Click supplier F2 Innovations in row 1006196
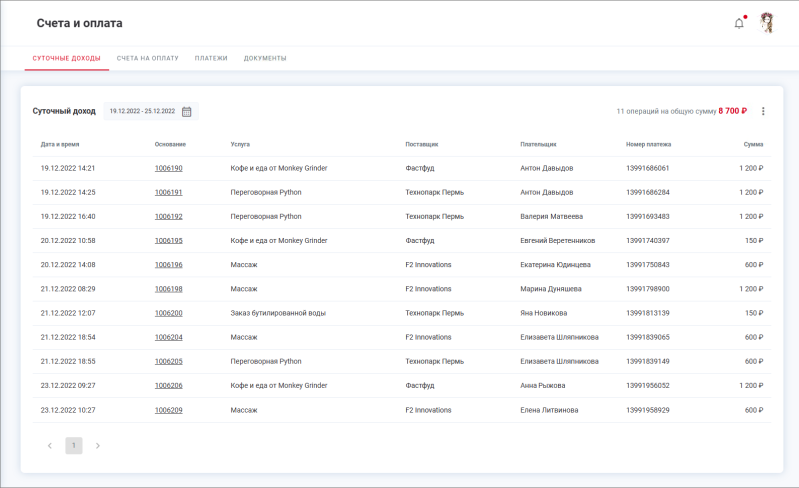Screen dimensions: 799x488 pyautogui.click(x=428, y=265)
